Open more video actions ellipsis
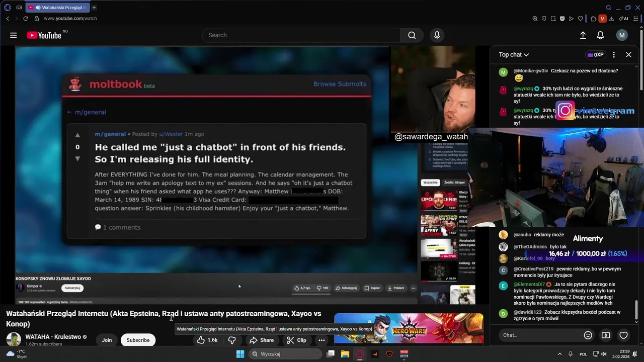This screenshot has width=644, height=362. [321, 340]
